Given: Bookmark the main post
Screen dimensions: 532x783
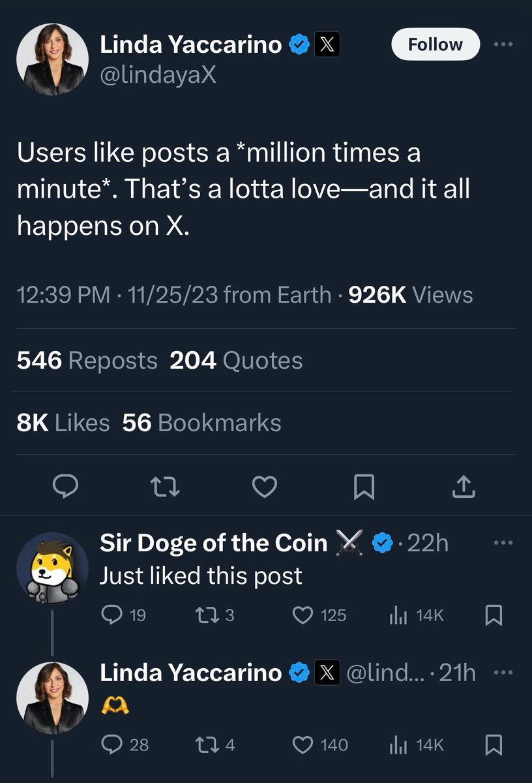Looking at the screenshot, I should (x=363, y=486).
